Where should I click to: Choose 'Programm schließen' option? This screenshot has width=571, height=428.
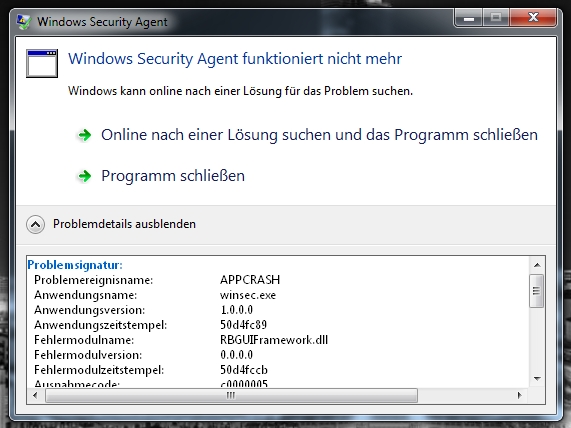(x=173, y=176)
